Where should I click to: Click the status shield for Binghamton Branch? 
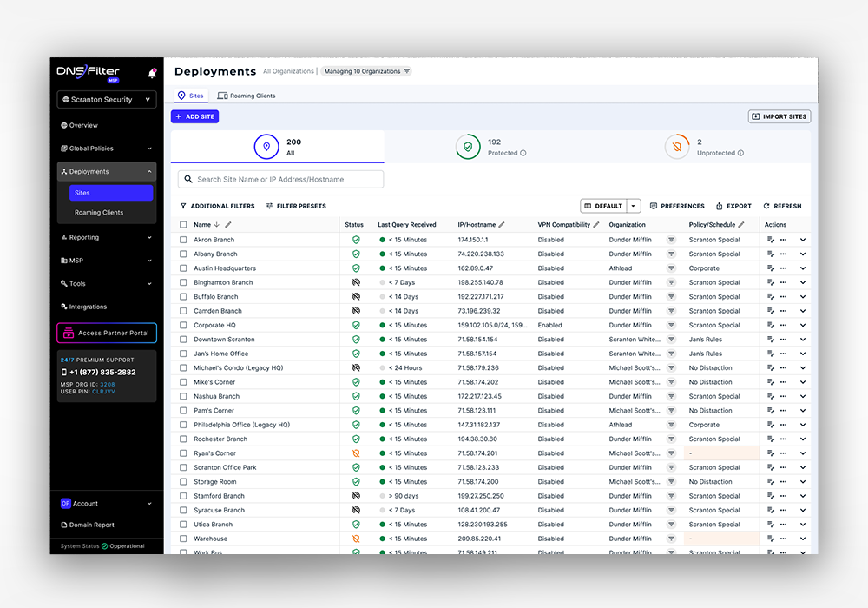click(356, 282)
